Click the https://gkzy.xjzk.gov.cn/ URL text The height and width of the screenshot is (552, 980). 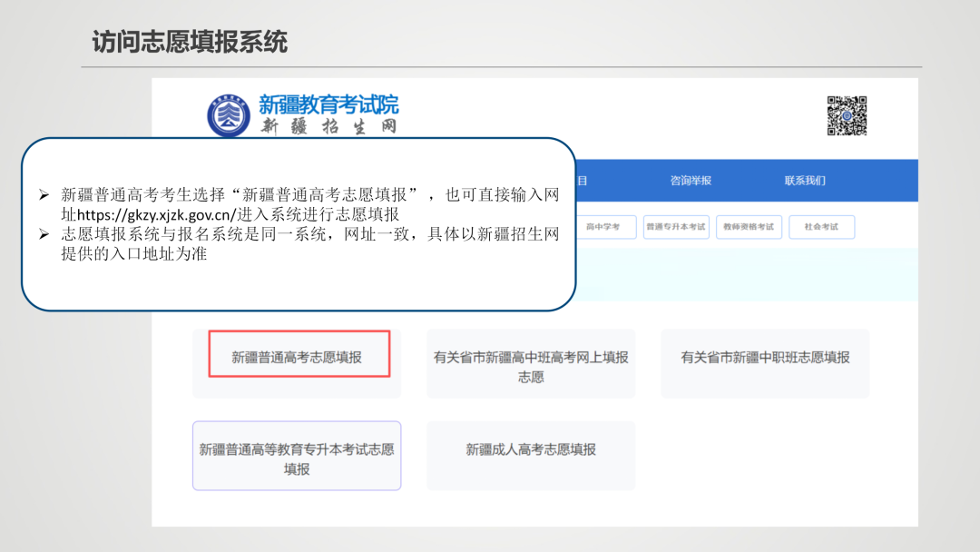(156, 215)
